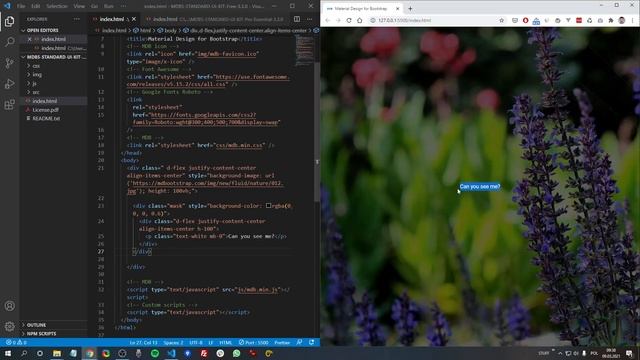This screenshot has width=640, height=360.
Task: Click the LF end-of-line indicator
Action: click(x=211, y=342)
